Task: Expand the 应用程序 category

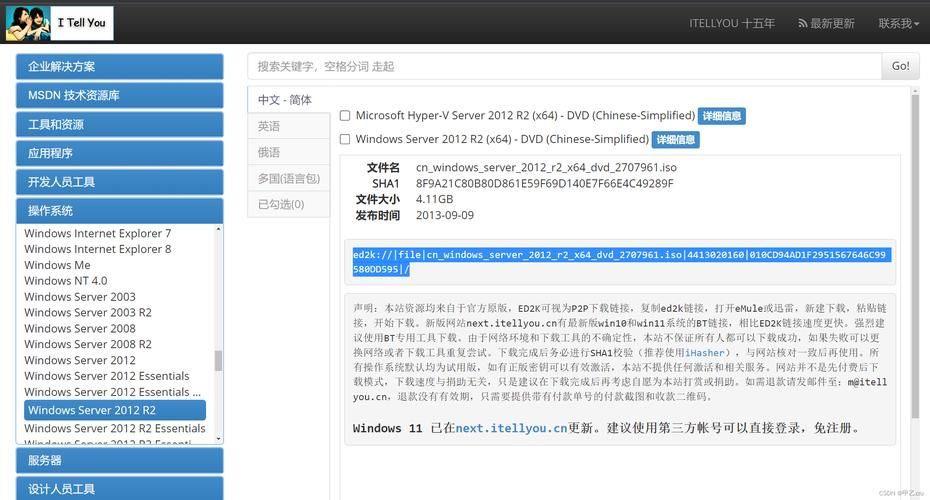Action: coord(120,153)
